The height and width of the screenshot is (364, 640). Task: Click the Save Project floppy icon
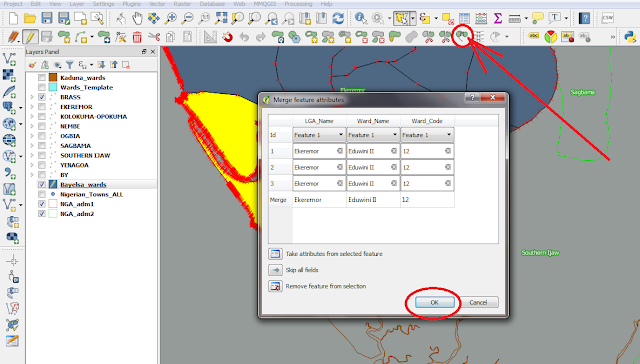pyautogui.click(x=47, y=18)
